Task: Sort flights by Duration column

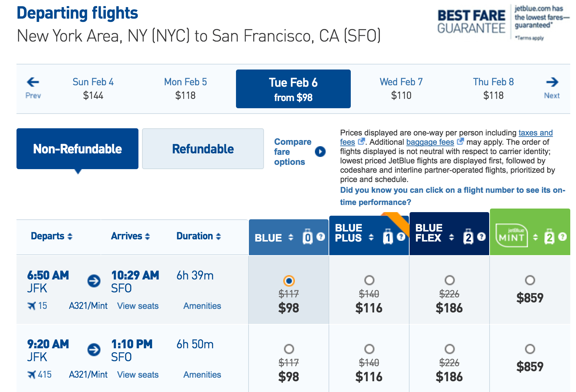Action: pos(199,236)
